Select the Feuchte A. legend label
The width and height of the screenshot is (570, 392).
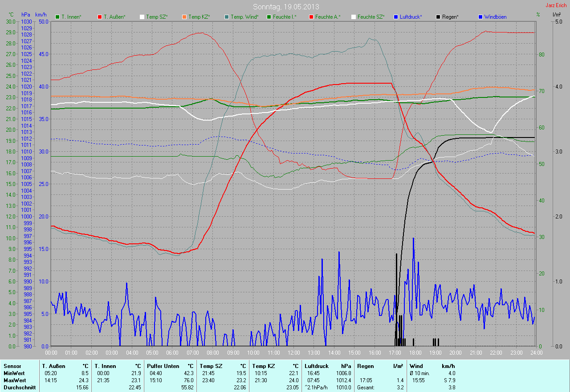[327, 17]
